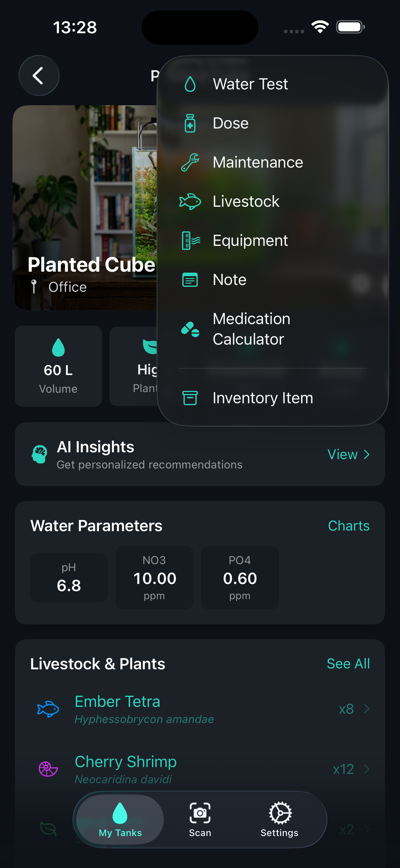Tap the Dose bottle icon
Screen dimensions: 400x868
pyautogui.click(x=190, y=123)
